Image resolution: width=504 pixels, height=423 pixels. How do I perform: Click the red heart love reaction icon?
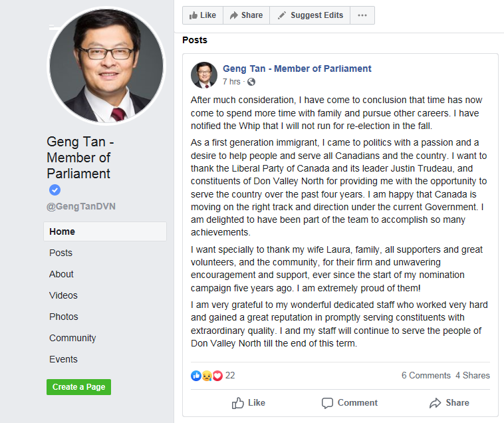(x=217, y=375)
